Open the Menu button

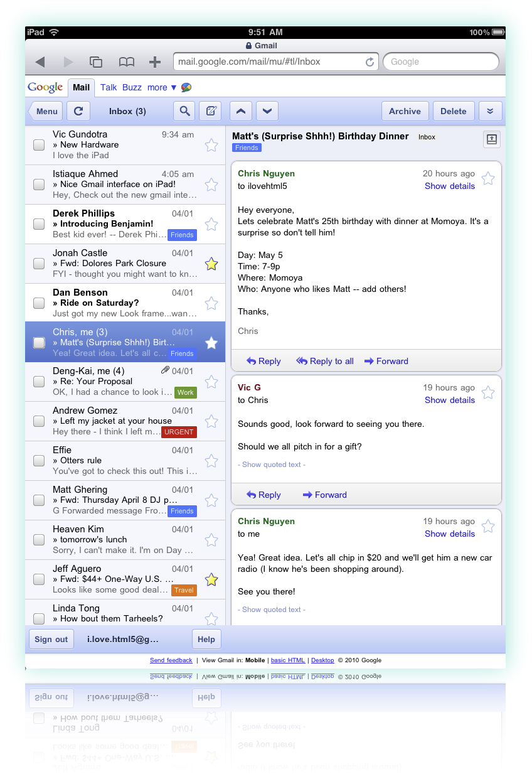coord(45,111)
